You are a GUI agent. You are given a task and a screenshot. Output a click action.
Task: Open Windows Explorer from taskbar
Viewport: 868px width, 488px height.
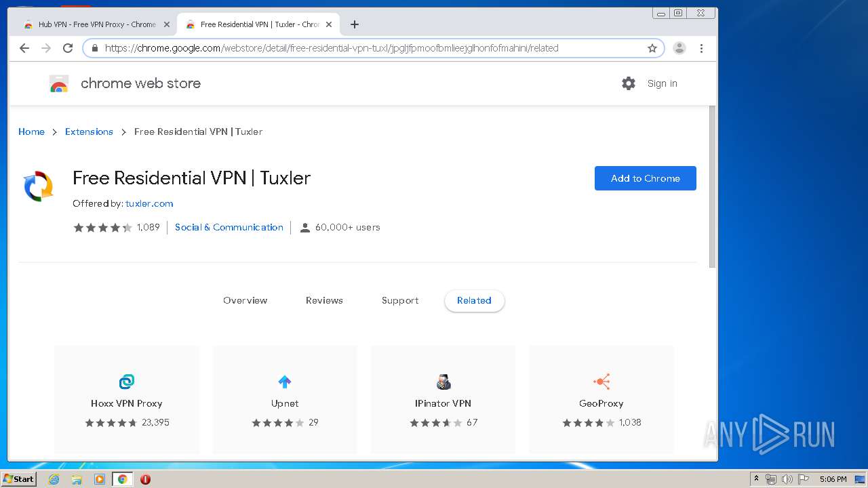click(77, 479)
